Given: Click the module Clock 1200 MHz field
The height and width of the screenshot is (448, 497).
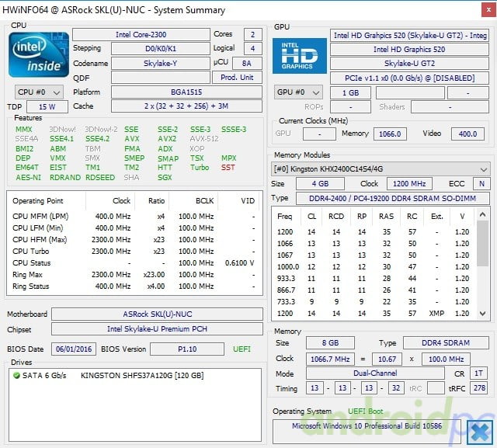Looking at the screenshot, I should point(409,184).
